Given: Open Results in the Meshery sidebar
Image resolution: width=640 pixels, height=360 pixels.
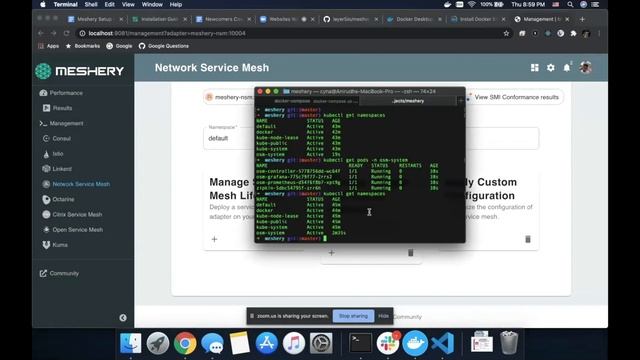Looking at the screenshot, I should point(58,108).
